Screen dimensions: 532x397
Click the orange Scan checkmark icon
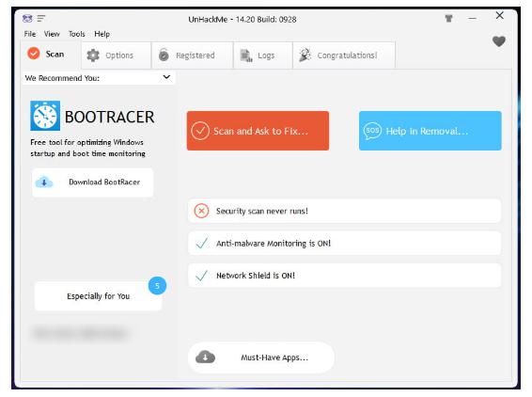tap(34, 54)
